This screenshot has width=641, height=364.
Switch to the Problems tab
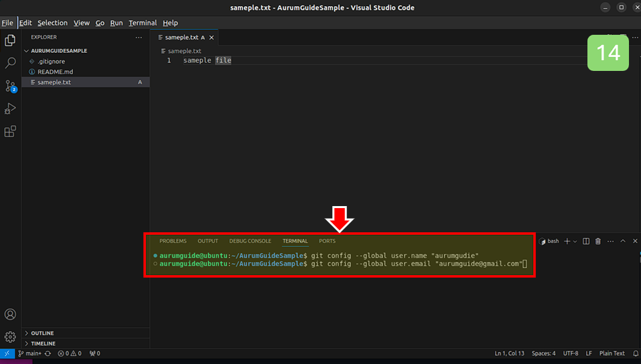pos(173,241)
